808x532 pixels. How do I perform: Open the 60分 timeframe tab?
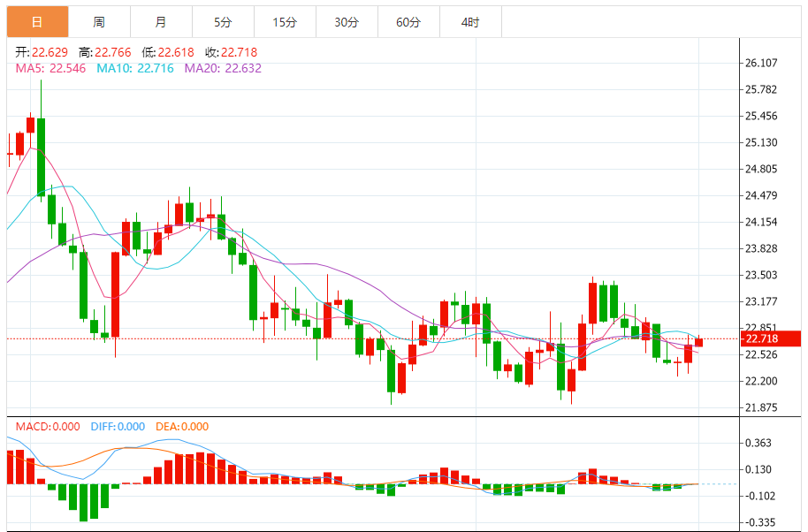408,22
